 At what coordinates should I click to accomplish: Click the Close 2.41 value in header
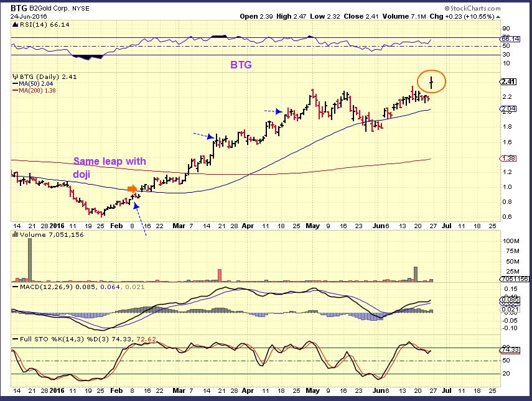coord(361,16)
